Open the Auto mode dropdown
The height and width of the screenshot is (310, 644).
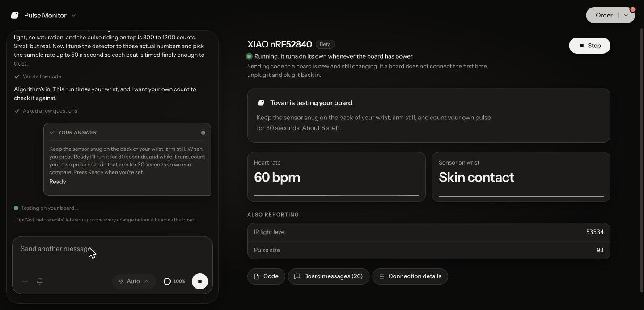click(x=134, y=281)
